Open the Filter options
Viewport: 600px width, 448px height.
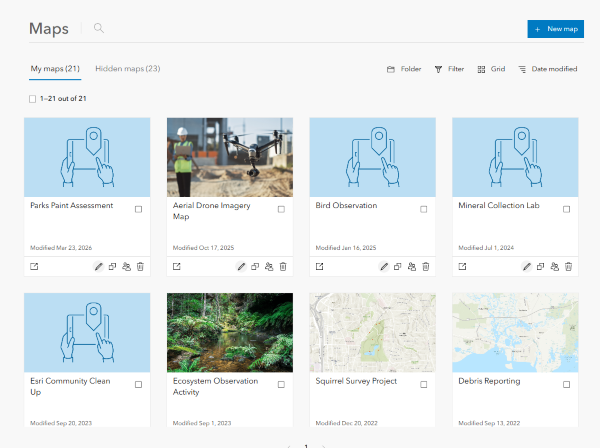tap(449, 69)
